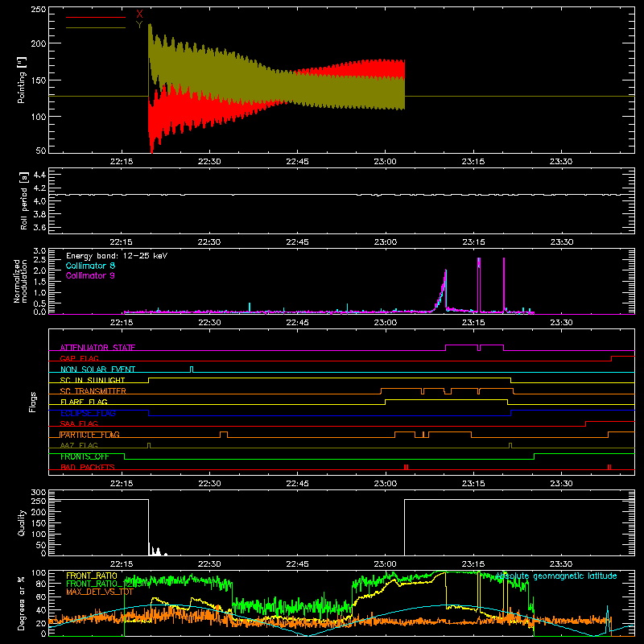
Task: Click the 4.4 tick on Roll period axis
Action: pyautogui.click(x=39, y=175)
